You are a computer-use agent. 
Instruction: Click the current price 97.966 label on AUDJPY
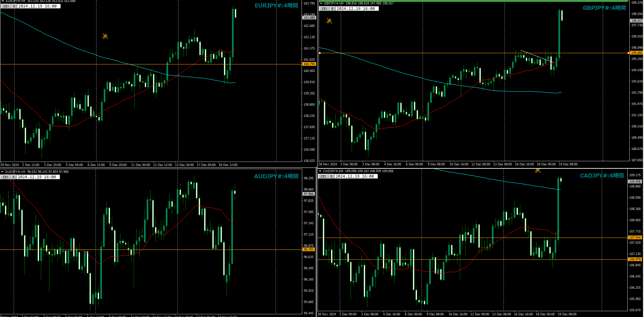point(309,194)
